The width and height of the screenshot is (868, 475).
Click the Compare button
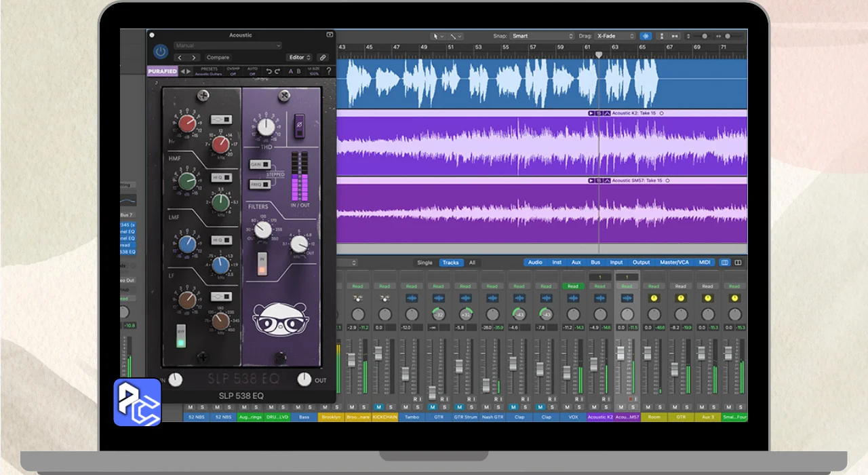pos(218,58)
